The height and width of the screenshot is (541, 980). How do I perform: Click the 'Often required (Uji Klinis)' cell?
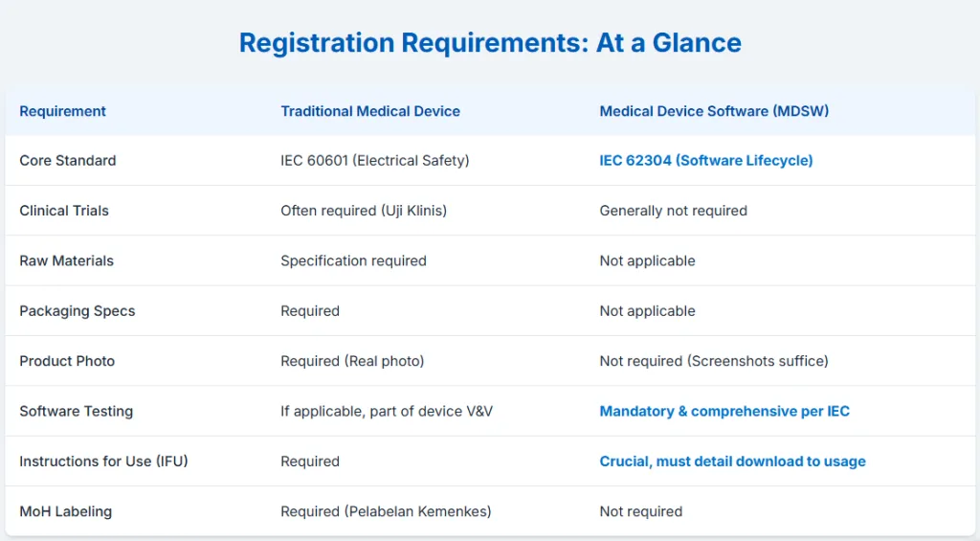point(364,211)
